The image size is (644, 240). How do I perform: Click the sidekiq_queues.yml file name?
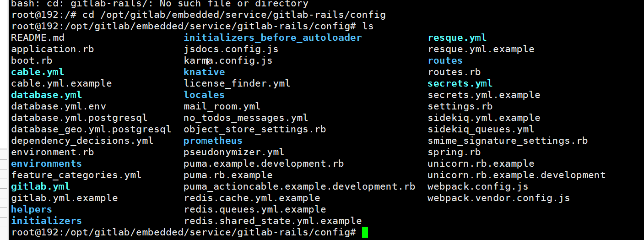[481, 129]
